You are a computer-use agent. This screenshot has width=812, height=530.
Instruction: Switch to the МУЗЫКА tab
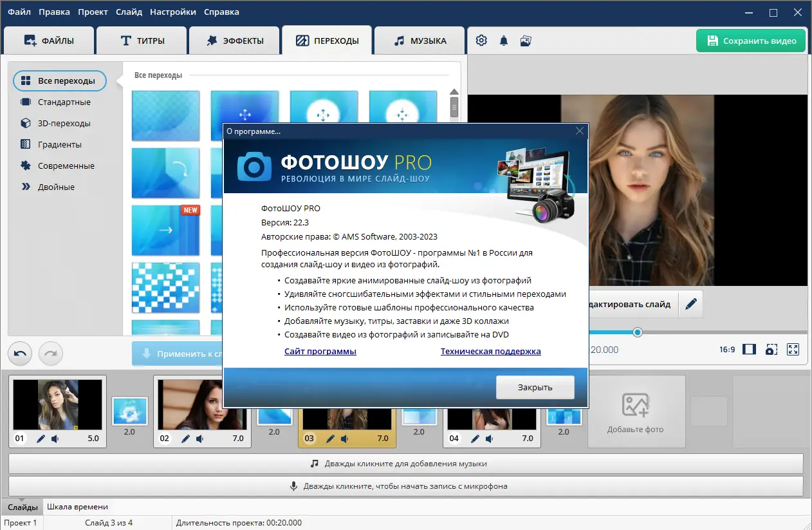(420, 41)
